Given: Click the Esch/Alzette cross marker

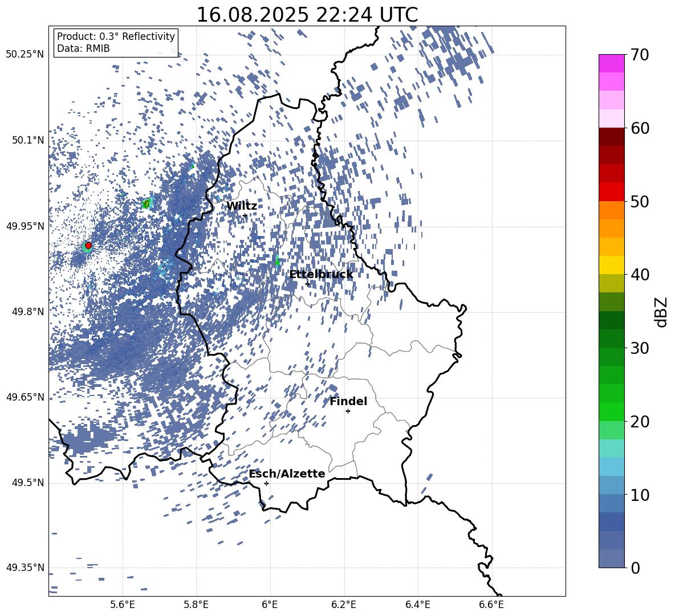Looking at the screenshot, I should coord(266,483).
